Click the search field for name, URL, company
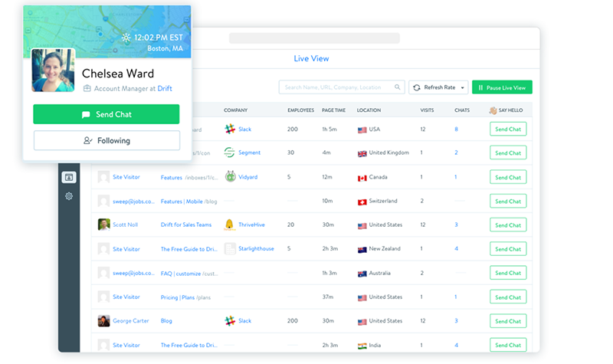The height and width of the screenshot is (364, 613). (337, 87)
